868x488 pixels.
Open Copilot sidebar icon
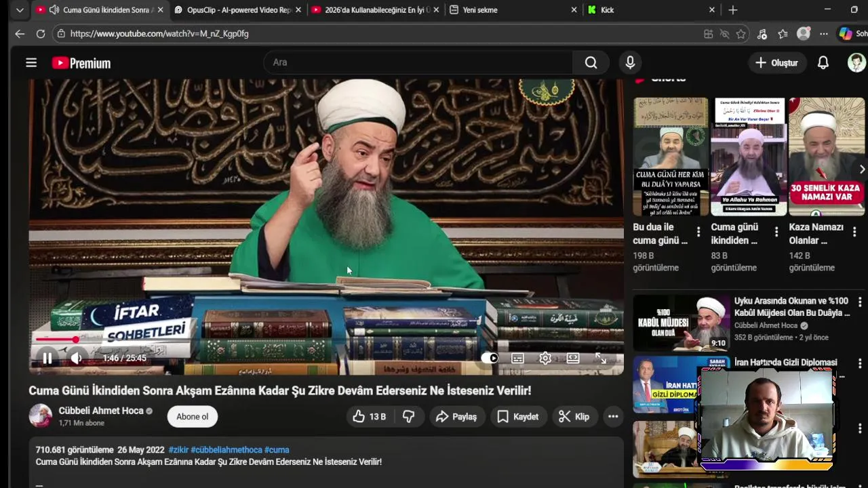click(846, 33)
